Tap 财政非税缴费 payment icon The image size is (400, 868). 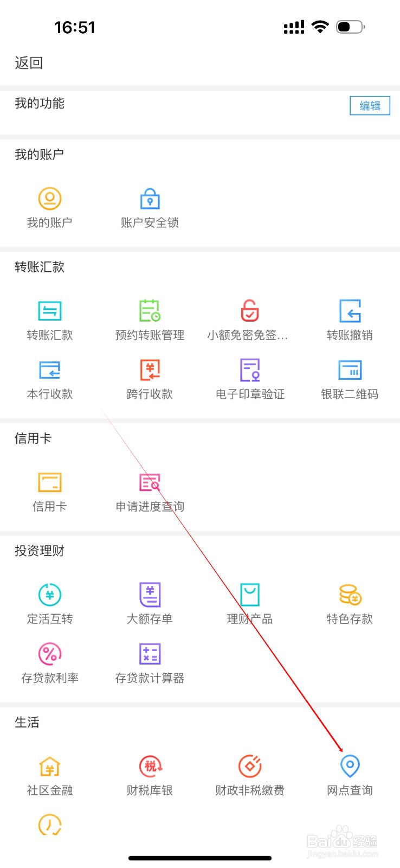pos(250,766)
